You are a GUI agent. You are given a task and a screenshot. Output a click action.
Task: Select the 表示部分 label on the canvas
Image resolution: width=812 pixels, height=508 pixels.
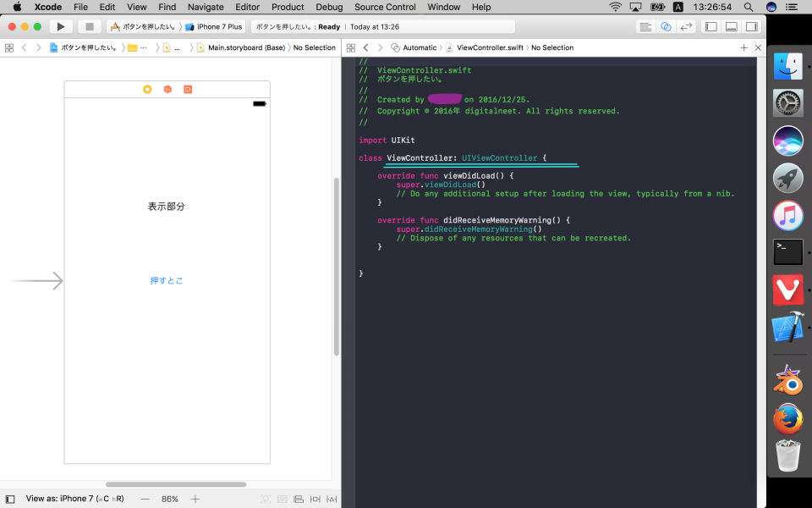167,207
